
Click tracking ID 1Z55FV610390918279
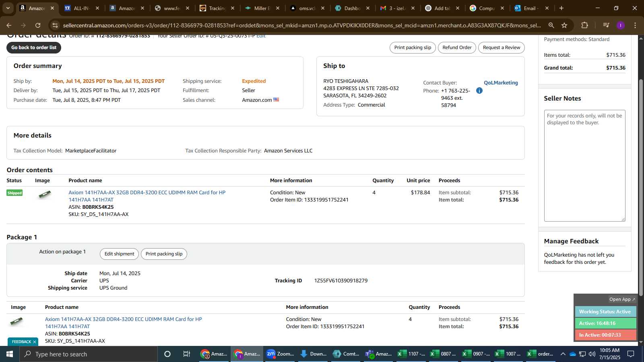pos(341,281)
